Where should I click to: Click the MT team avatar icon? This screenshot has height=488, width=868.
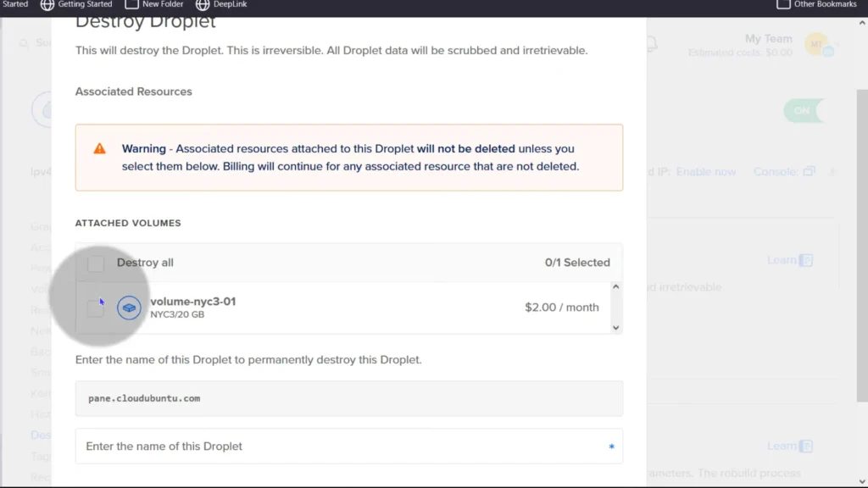(817, 44)
